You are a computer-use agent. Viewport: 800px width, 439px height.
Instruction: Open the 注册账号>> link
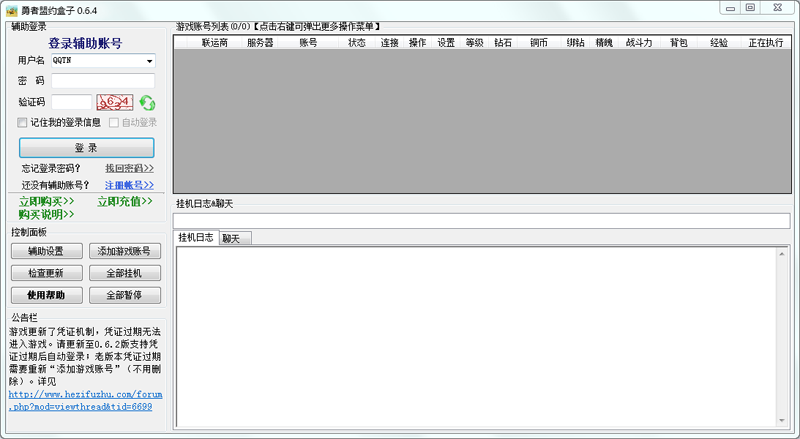tap(129, 185)
